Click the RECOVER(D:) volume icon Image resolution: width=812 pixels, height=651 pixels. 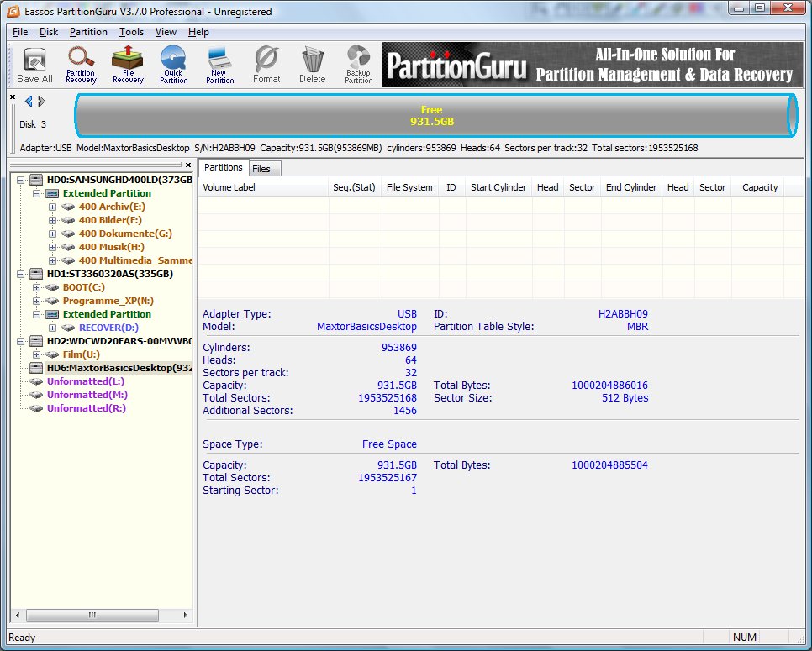coord(68,328)
